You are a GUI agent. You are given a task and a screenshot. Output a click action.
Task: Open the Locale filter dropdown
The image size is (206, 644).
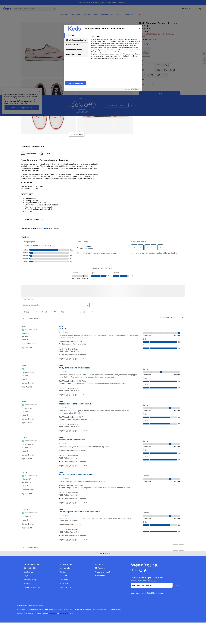[x=86, y=312]
